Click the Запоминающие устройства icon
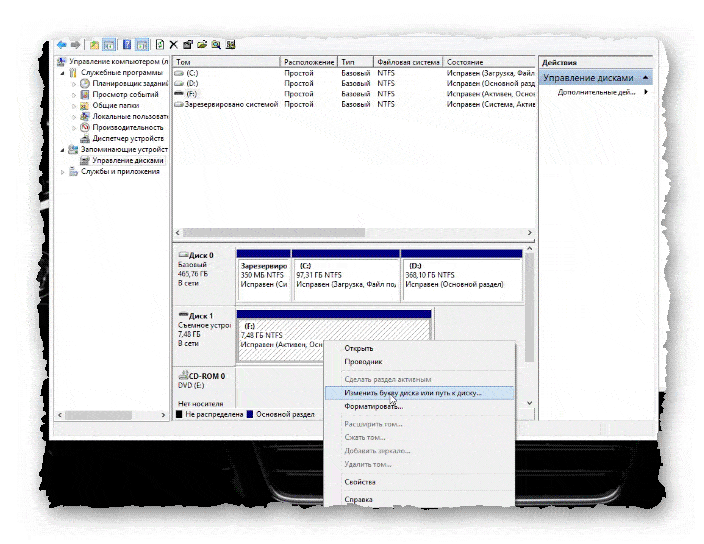The image size is (704, 544). 73,149
